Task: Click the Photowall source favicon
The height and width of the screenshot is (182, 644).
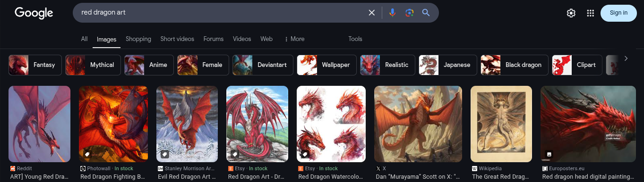Action: point(83,168)
